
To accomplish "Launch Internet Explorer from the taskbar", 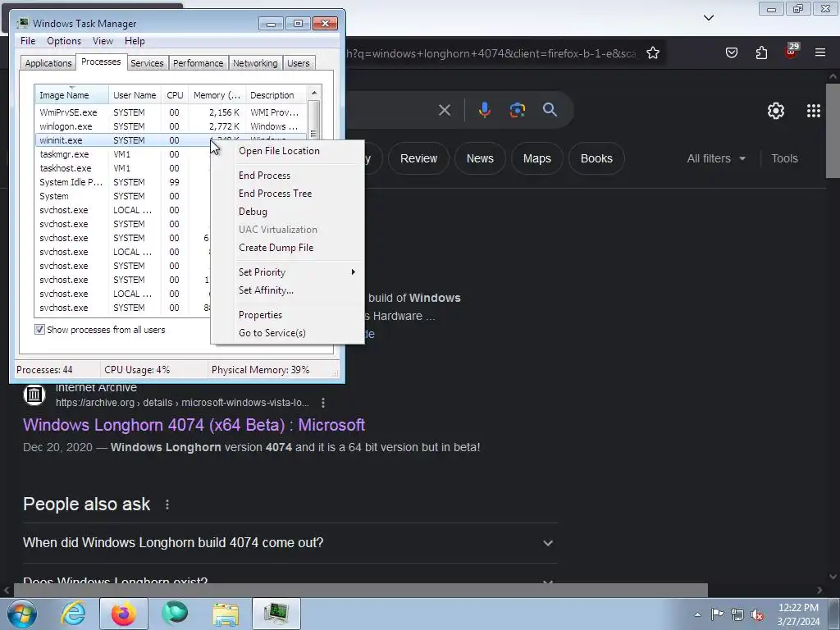I will 73,614.
